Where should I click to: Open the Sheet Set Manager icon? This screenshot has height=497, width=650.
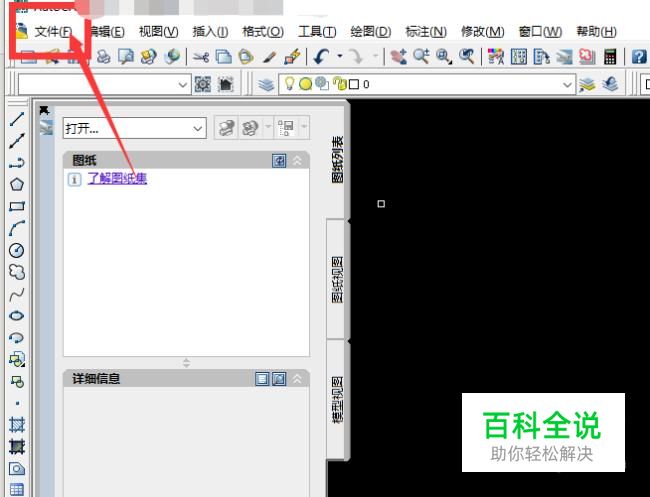[564, 57]
